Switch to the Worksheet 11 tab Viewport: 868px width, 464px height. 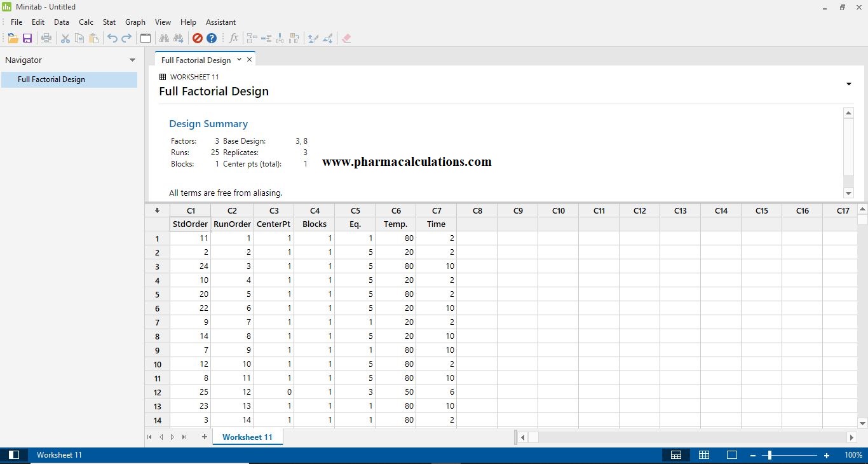tap(247, 437)
